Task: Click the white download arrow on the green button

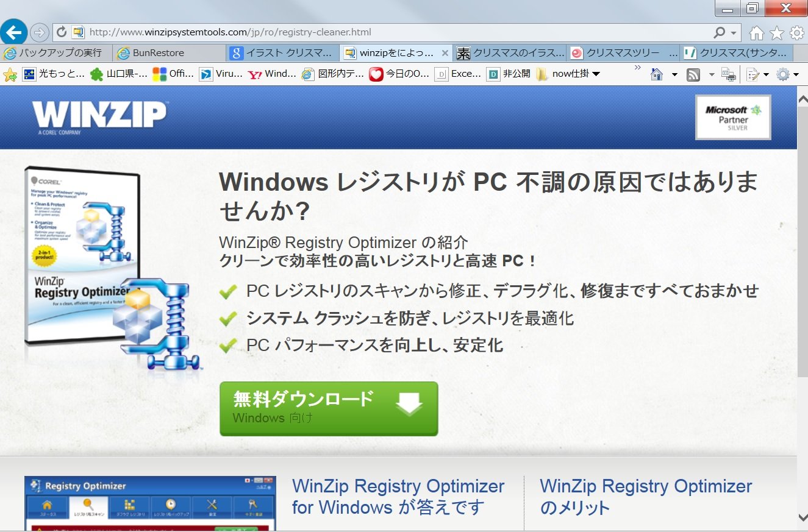Action: [x=409, y=403]
